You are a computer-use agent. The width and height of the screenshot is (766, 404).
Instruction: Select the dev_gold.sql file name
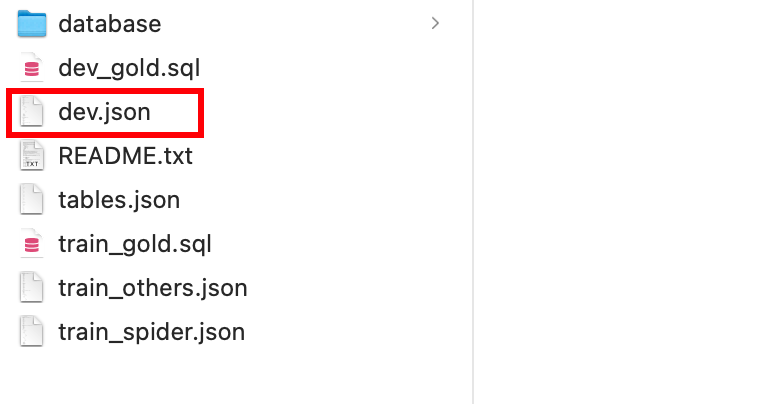[x=129, y=68]
